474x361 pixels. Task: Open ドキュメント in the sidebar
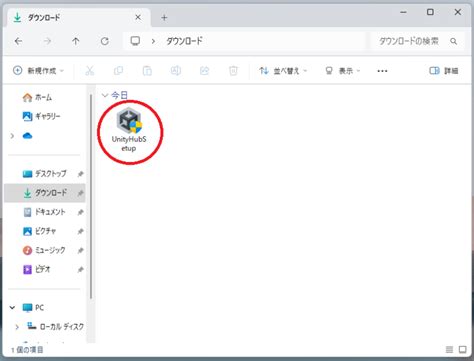(x=44, y=212)
